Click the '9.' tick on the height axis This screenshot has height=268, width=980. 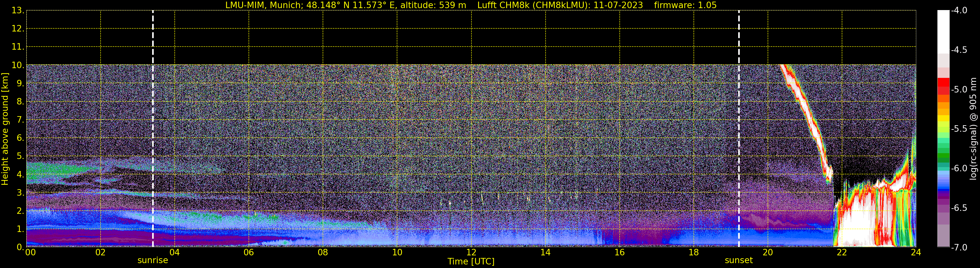click(x=20, y=83)
